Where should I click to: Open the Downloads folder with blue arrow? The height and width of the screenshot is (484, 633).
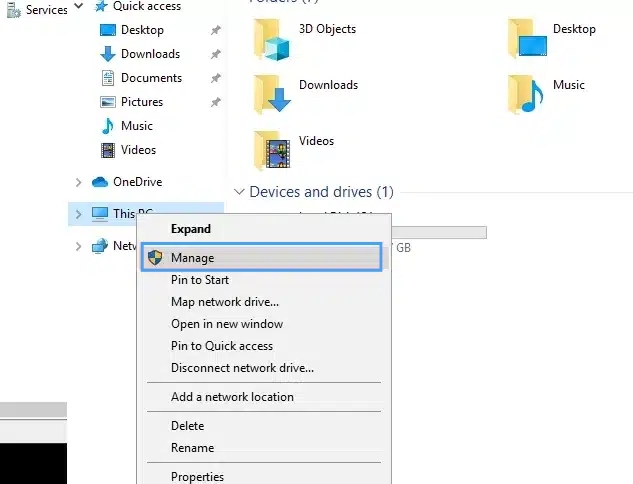[272, 95]
